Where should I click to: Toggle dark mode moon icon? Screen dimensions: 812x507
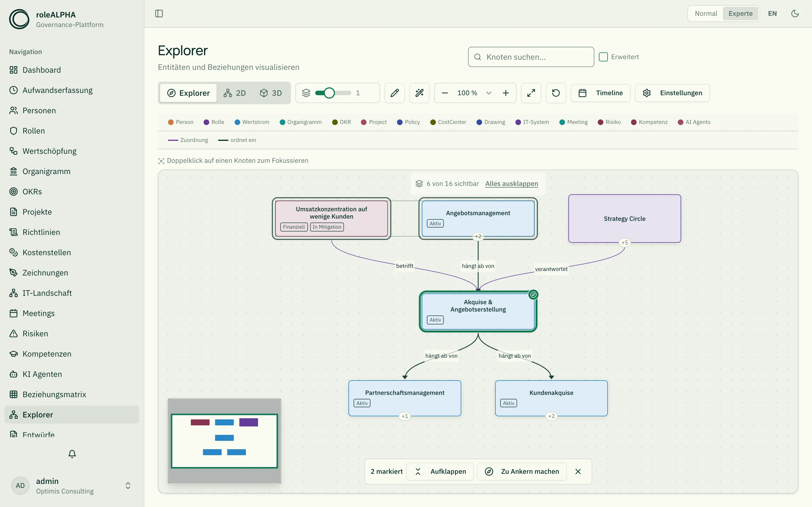[795, 14]
